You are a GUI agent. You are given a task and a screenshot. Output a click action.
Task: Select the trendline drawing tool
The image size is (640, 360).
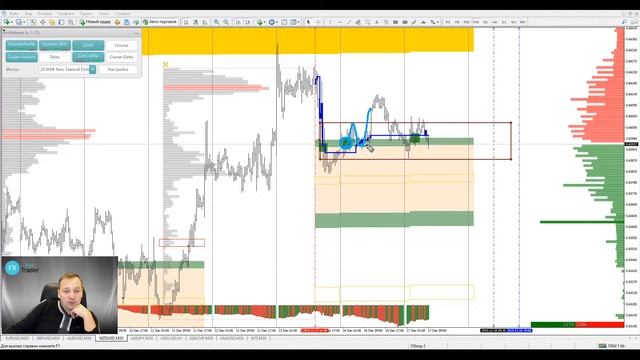coord(349,22)
